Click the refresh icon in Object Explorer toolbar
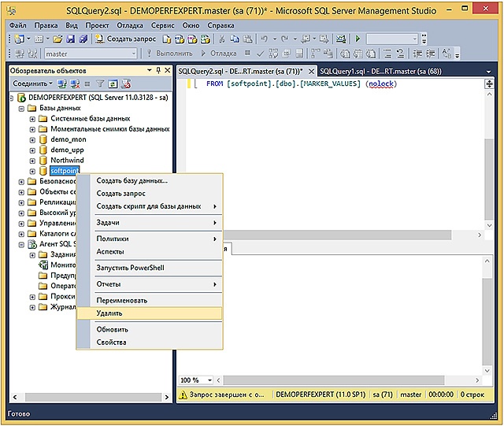This screenshot has height=426, width=504. point(113,83)
